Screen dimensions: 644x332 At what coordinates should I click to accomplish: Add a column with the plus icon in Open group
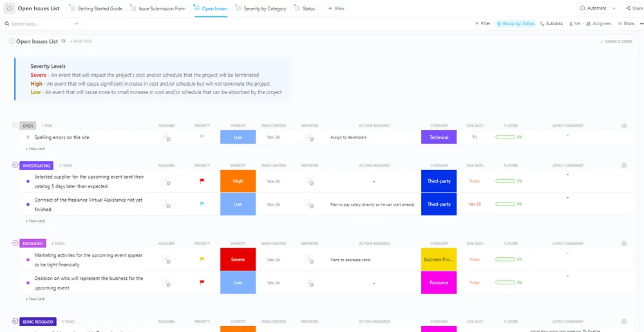tap(624, 126)
